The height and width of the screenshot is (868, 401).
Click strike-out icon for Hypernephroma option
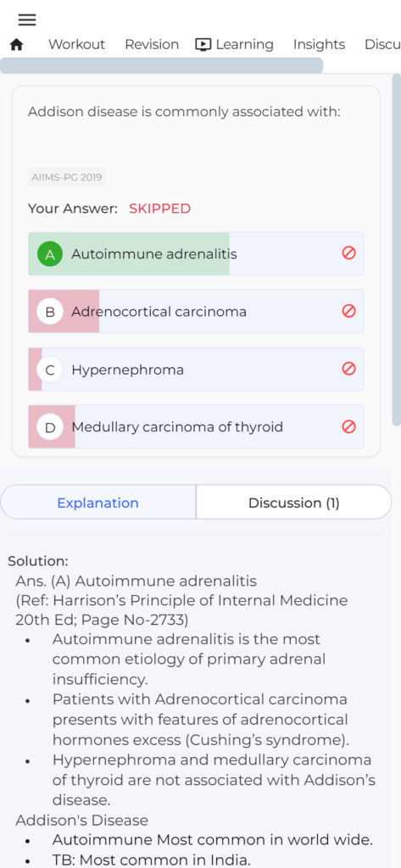click(x=348, y=368)
